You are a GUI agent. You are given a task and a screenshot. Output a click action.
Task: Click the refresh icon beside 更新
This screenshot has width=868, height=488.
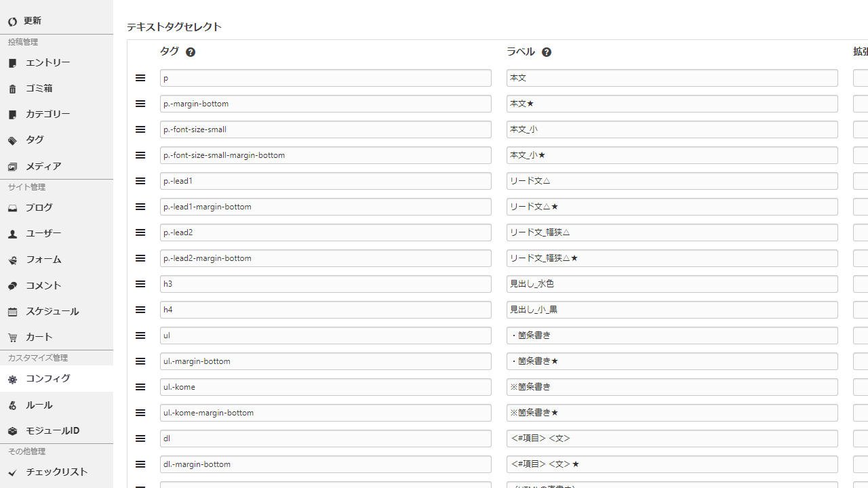[12, 22]
